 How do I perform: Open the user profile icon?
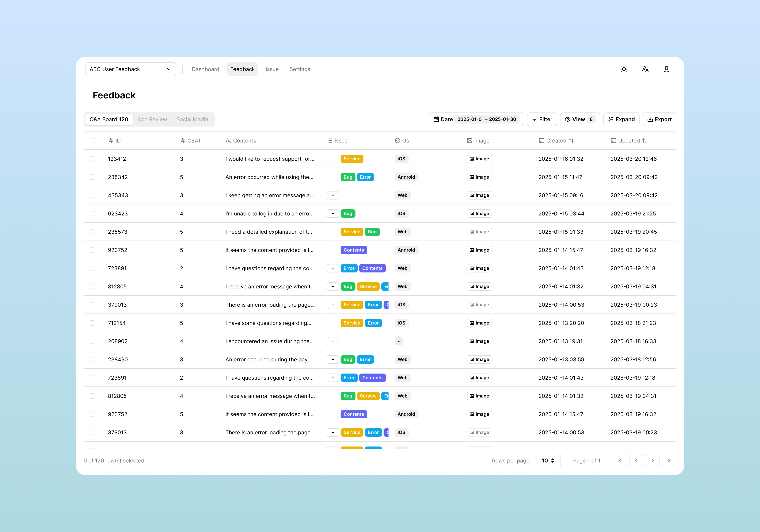[666, 69]
